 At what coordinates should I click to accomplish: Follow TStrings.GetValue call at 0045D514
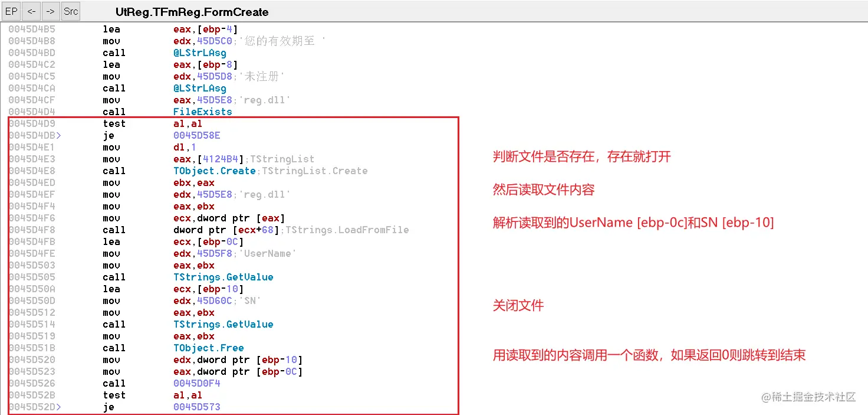[x=223, y=324]
